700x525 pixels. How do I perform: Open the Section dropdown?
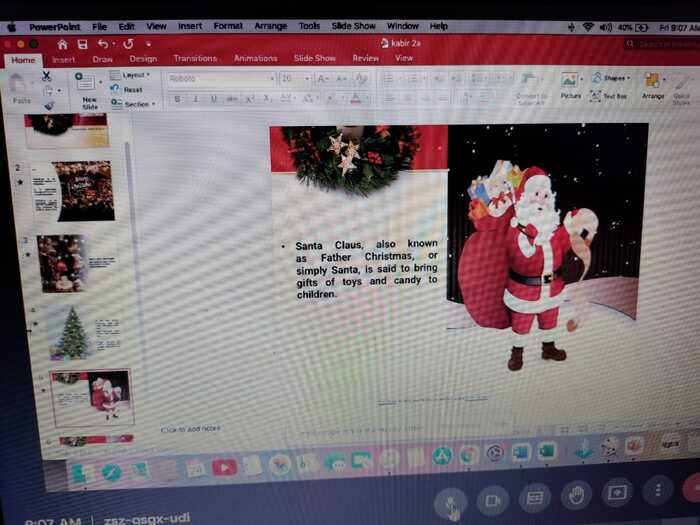[133, 104]
